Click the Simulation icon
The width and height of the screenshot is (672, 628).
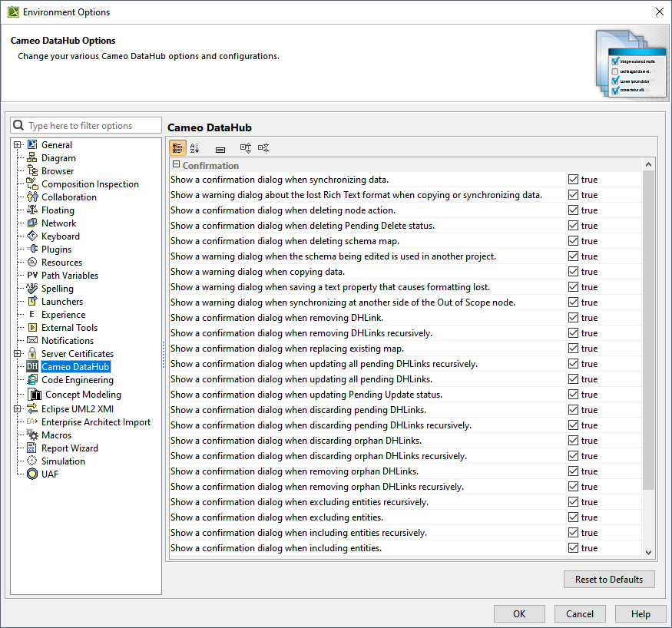click(32, 461)
